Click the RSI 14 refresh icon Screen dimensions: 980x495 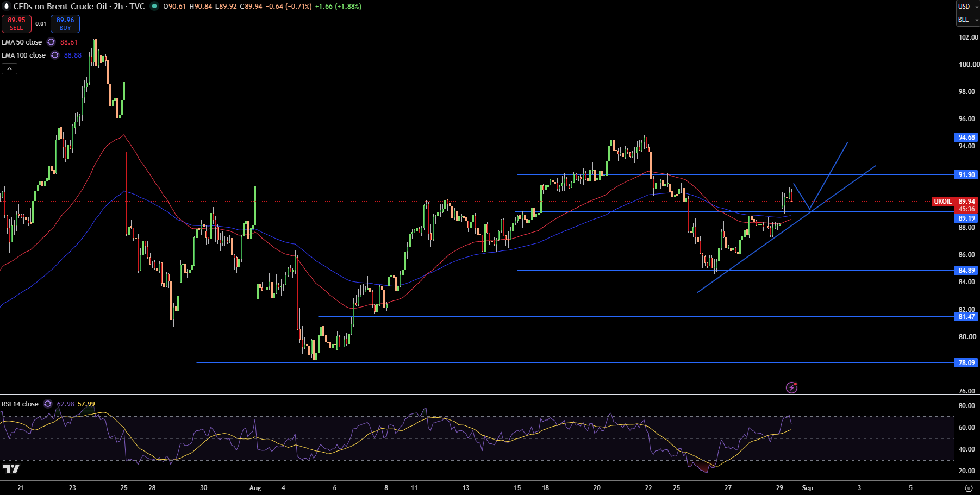[48, 404]
